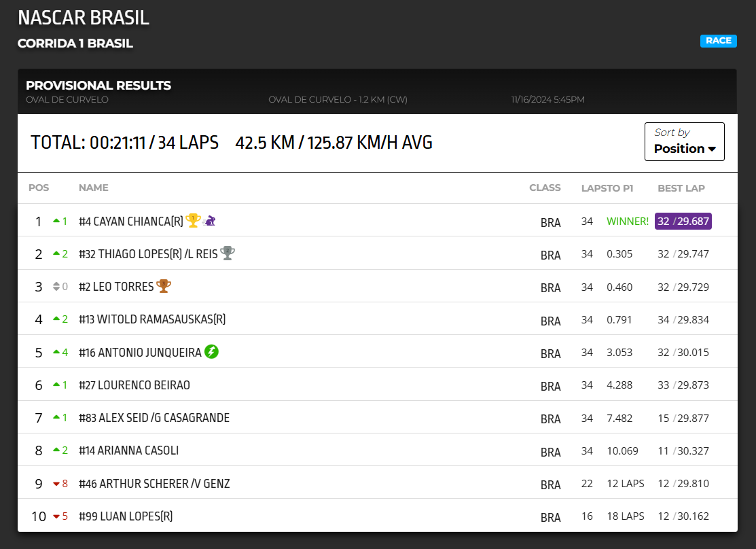Click the 0.791 gap value
The height and width of the screenshot is (549, 756).
click(619, 319)
